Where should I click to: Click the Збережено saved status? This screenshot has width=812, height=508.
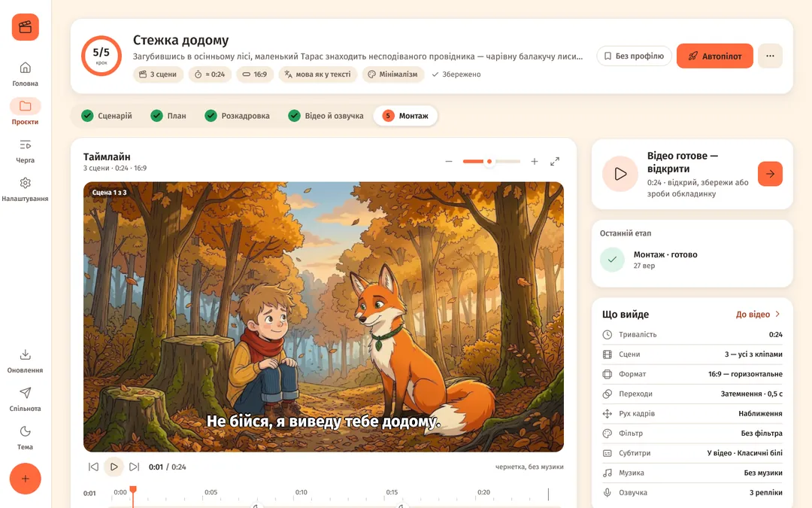pyautogui.click(x=456, y=74)
